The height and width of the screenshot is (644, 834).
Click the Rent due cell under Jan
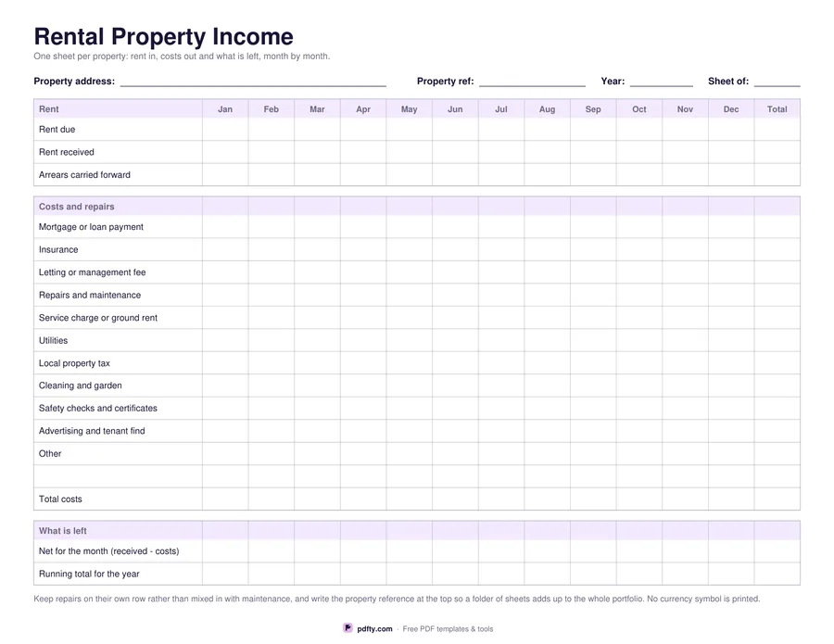[225, 129]
